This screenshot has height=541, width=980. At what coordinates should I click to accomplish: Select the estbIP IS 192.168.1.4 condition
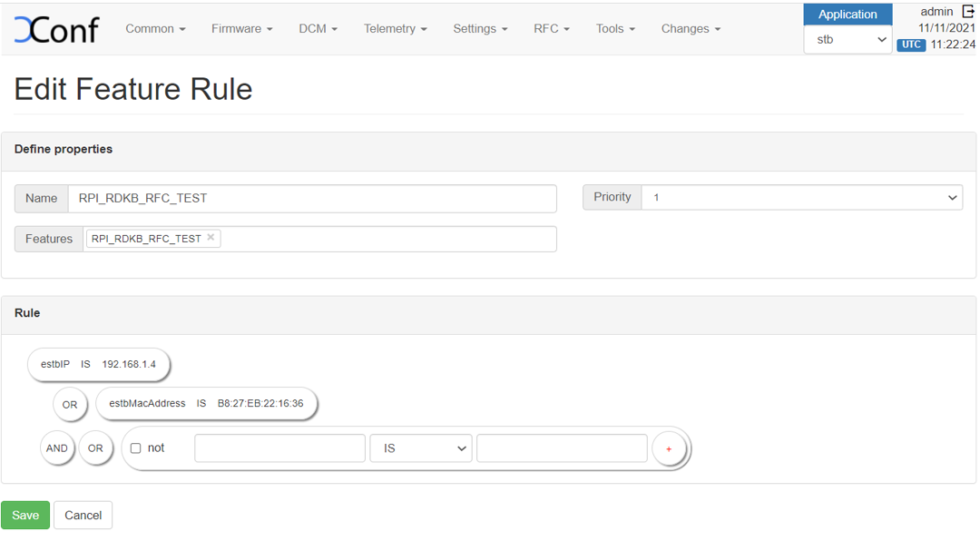[x=98, y=364]
